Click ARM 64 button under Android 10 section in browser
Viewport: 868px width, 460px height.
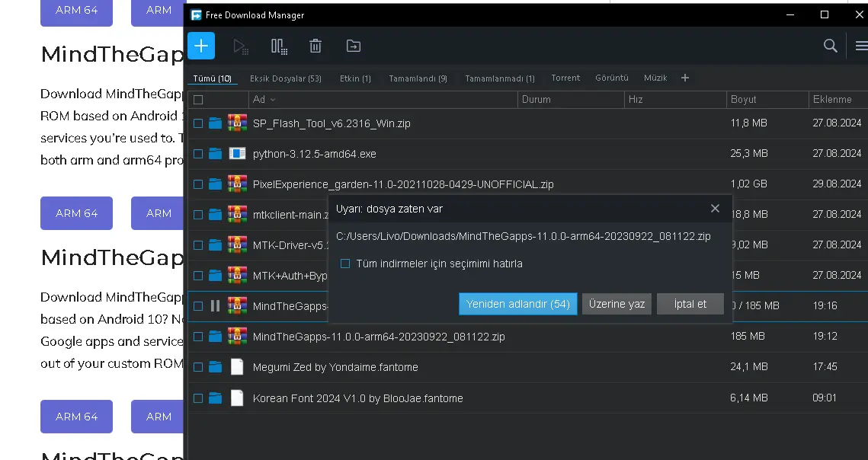click(76, 417)
